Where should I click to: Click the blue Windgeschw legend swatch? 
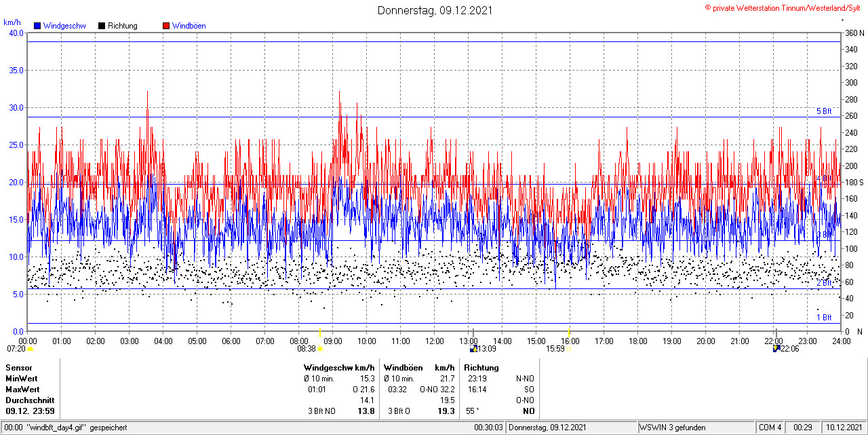click(37, 26)
